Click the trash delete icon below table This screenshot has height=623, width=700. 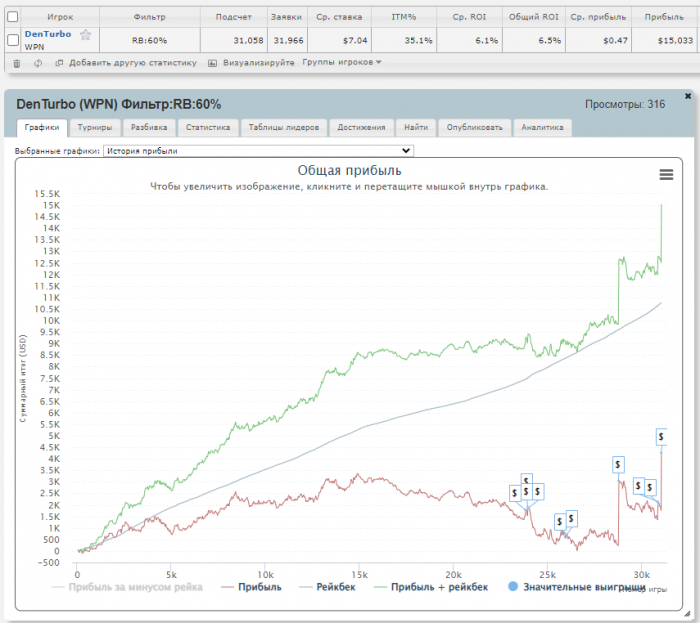(17, 63)
